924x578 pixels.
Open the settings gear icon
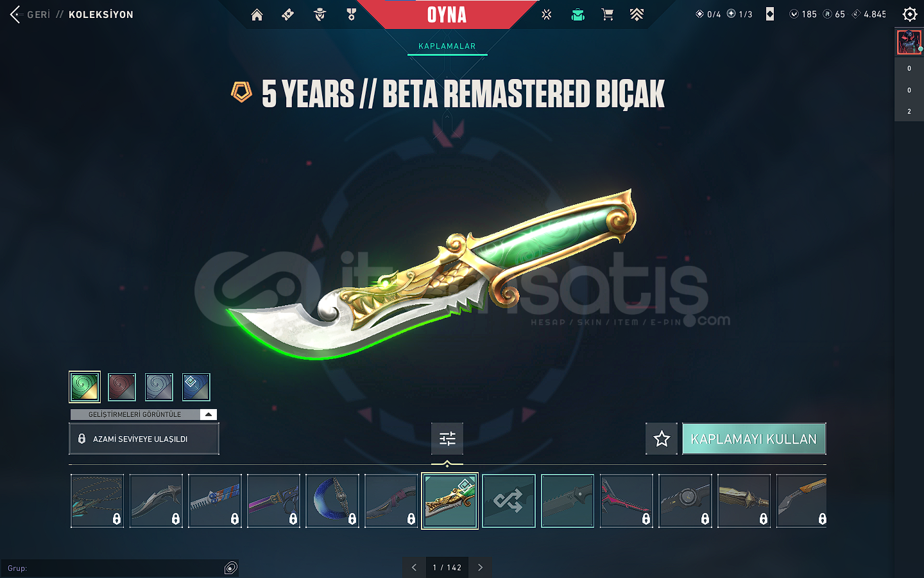(x=909, y=14)
